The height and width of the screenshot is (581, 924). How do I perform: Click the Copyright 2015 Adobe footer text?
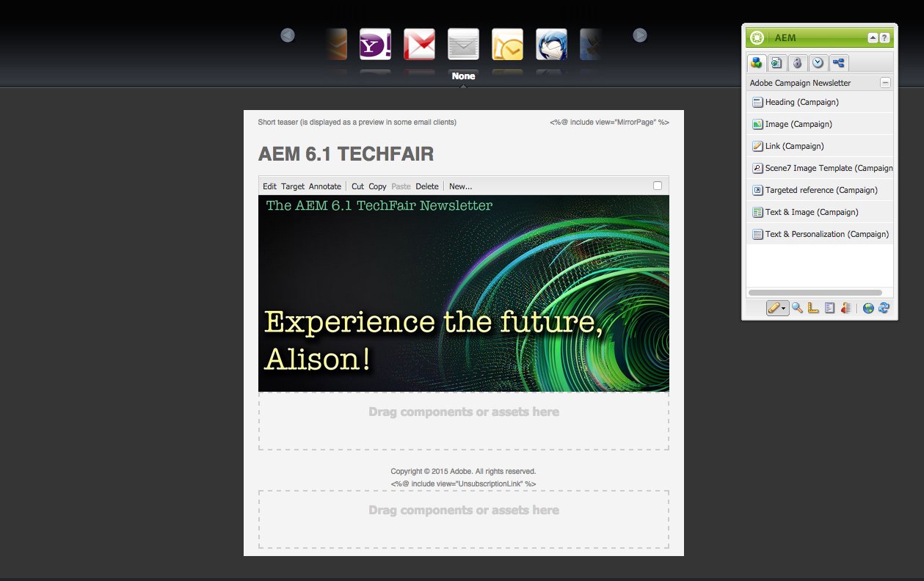pos(463,471)
